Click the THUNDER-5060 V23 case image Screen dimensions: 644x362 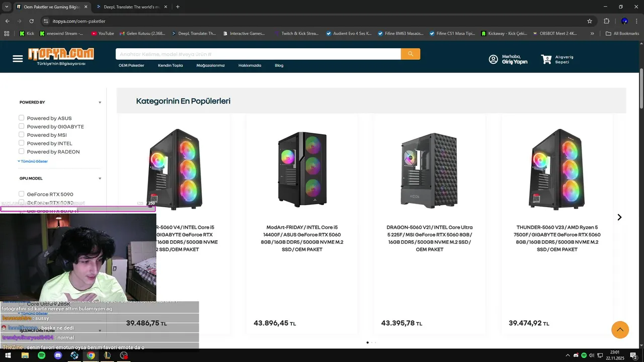[x=557, y=169]
